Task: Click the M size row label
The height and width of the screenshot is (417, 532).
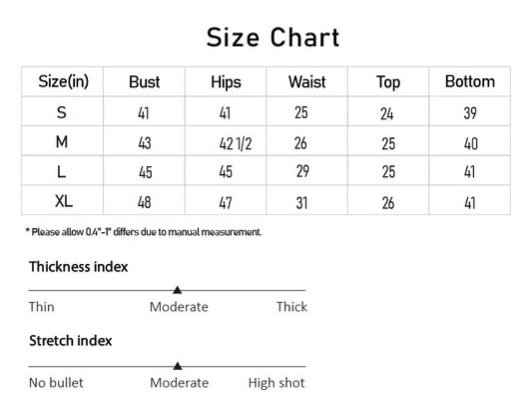Action: click(x=62, y=142)
